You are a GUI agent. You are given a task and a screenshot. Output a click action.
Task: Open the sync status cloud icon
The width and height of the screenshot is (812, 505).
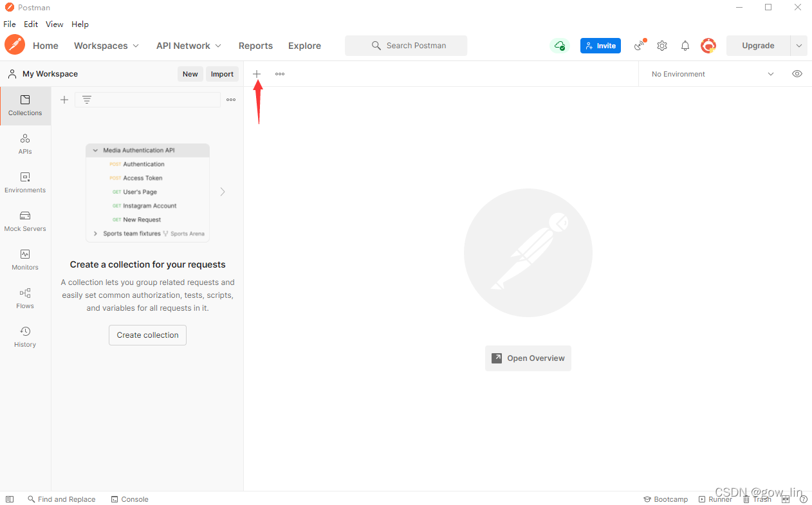click(560, 46)
